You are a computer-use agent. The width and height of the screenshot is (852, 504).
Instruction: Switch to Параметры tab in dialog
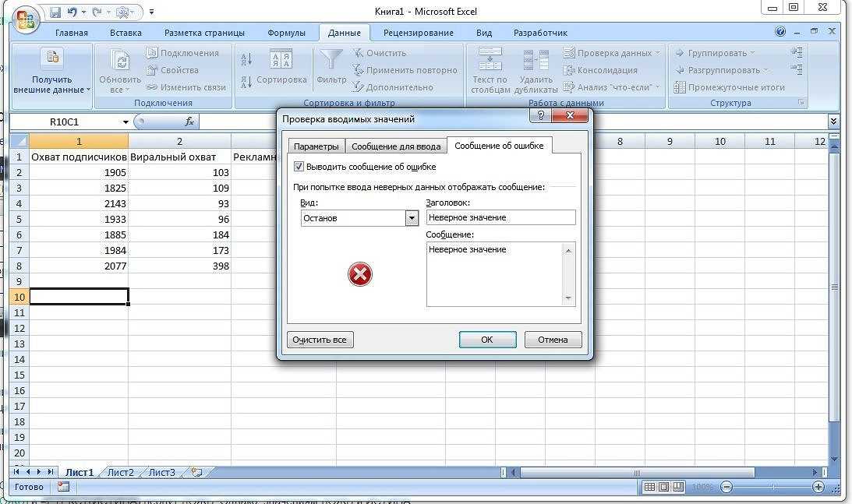point(316,146)
